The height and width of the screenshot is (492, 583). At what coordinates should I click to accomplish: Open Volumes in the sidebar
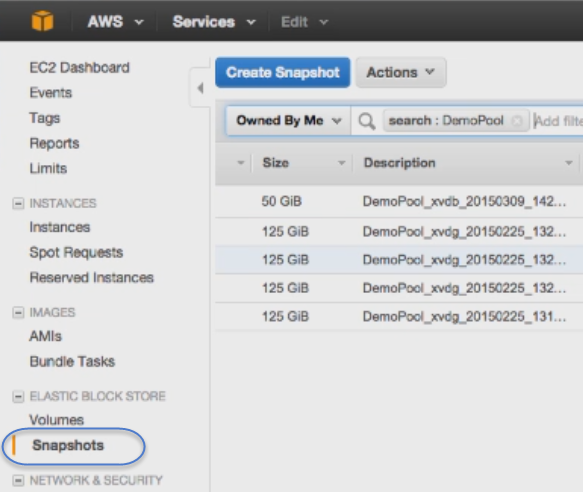click(x=57, y=420)
